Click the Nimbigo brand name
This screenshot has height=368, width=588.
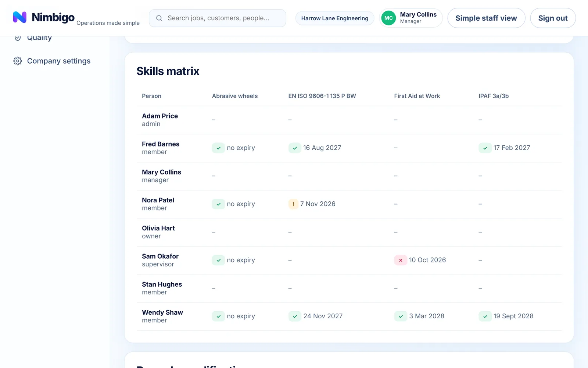pos(53,17)
